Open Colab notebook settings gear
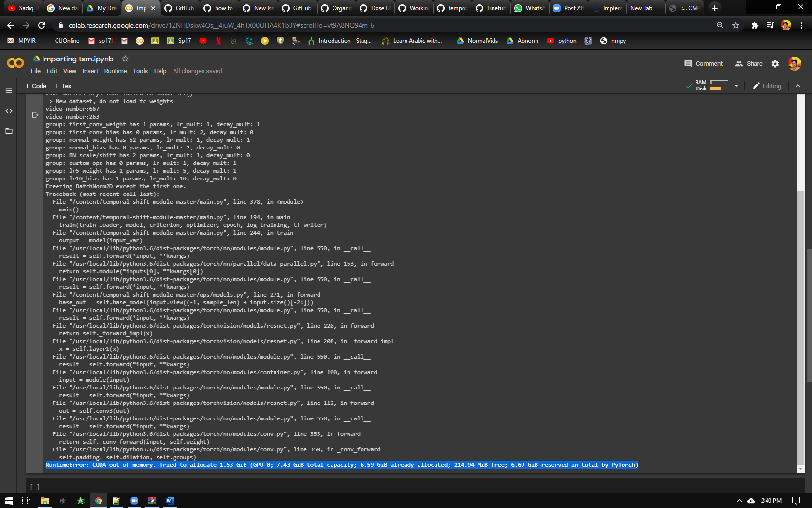812x508 pixels. pos(775,63)
